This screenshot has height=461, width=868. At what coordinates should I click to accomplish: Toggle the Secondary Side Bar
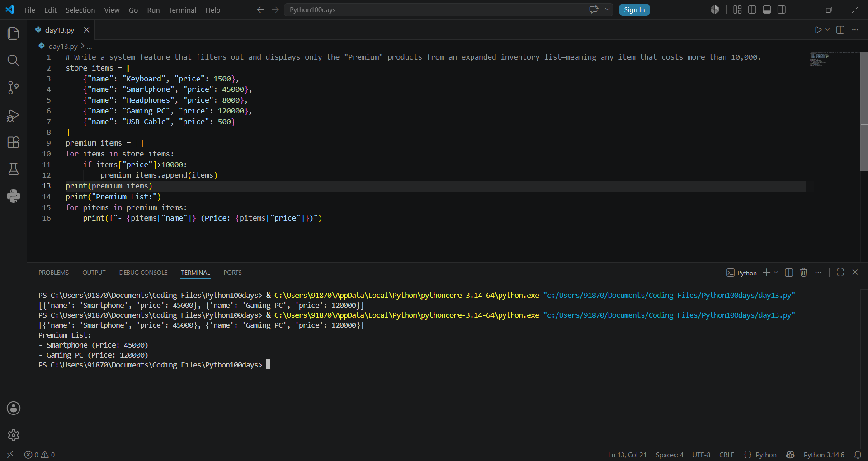click(782, 9)
